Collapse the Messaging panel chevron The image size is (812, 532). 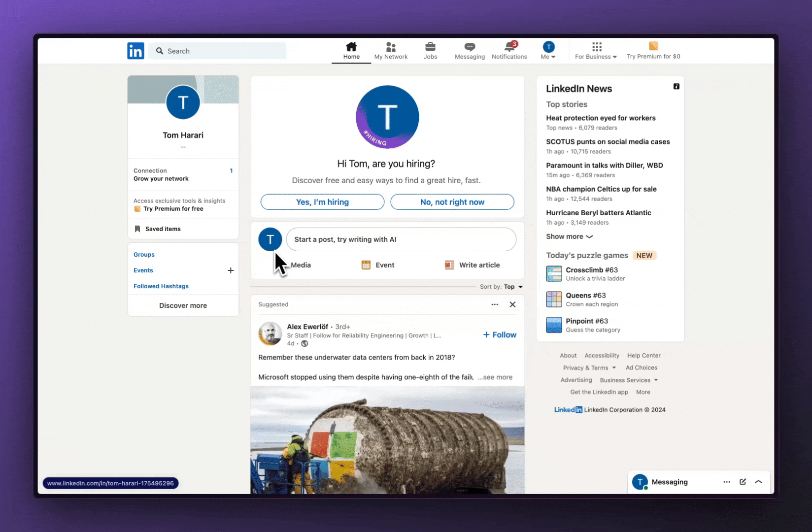click(757, 482)
